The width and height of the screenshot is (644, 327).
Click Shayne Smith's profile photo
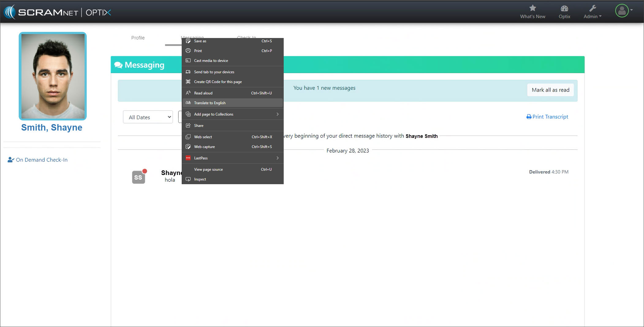point(53,76)
